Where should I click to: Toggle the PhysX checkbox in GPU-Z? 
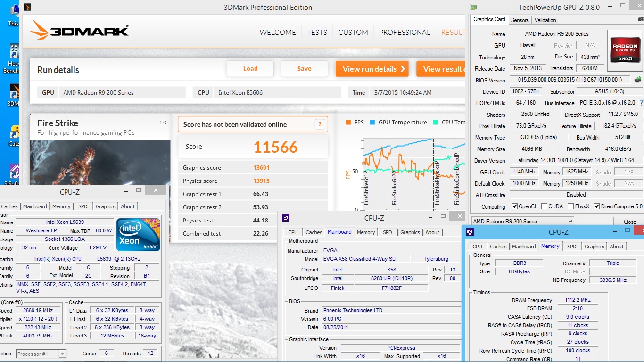571,206
